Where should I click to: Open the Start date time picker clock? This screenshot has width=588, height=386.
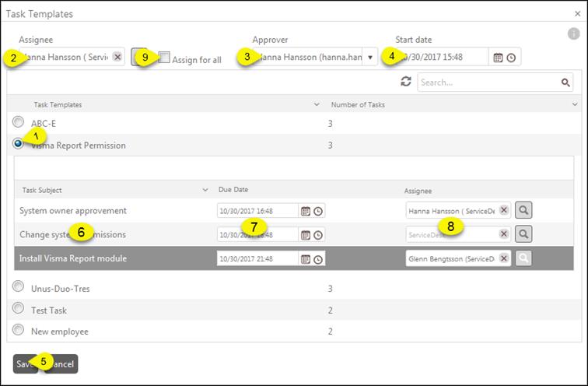coord(511,58)
